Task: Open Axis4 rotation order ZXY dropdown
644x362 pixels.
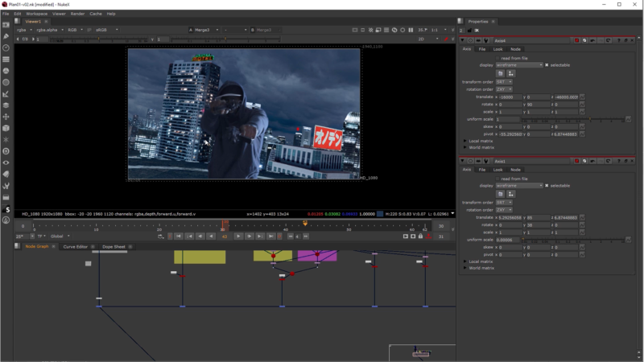Action: pyautogui.click(x=504, y=89)
